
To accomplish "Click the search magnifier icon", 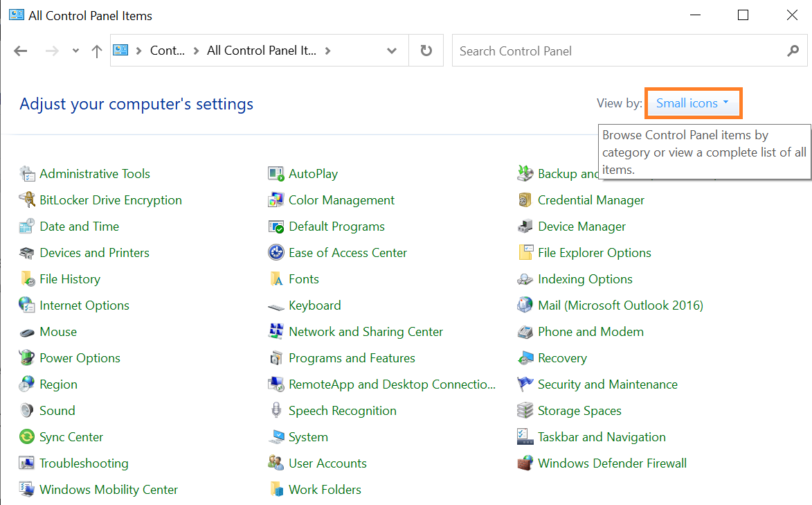I will 793,51.
